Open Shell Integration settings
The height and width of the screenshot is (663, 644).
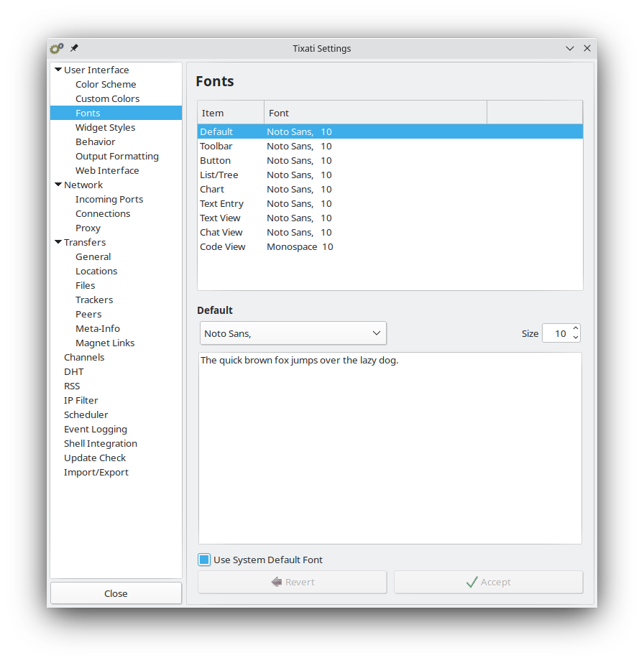click(x=101, y=443)
